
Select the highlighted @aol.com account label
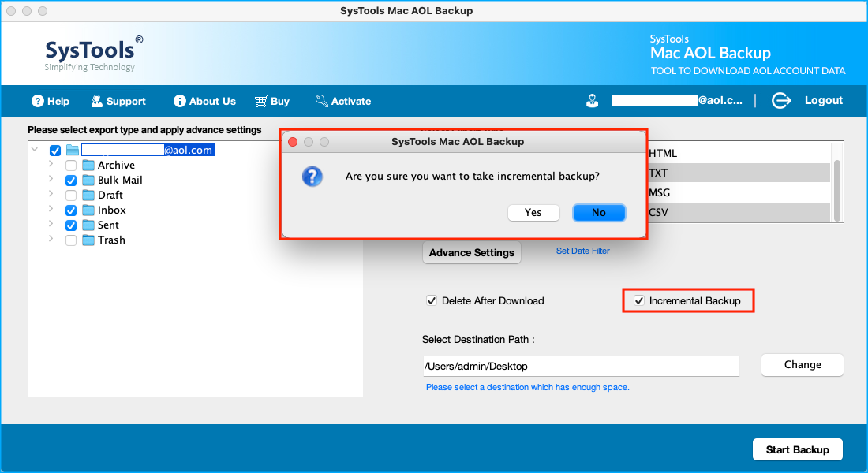pyautogui.click(x=148, y=150)
